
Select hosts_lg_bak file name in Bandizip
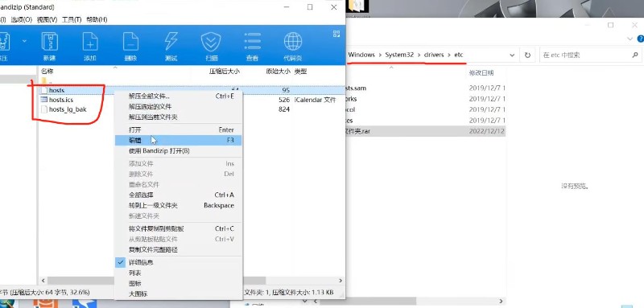68,109
